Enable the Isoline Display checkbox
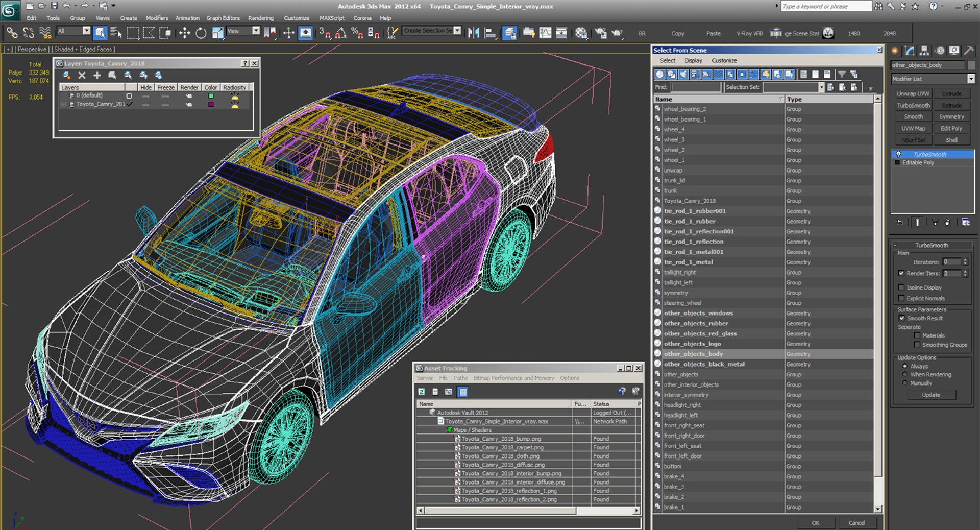The image size is (980, 530). (x=901, y=287)
